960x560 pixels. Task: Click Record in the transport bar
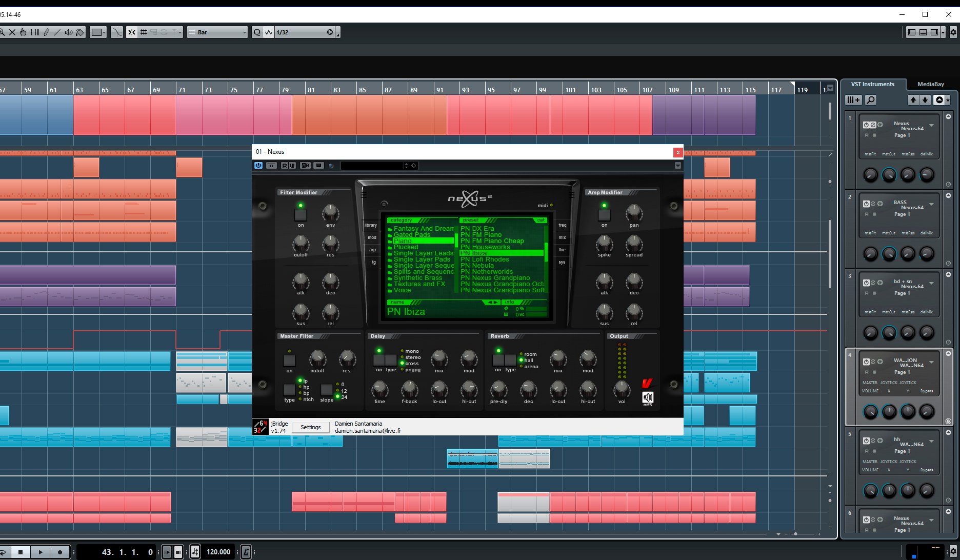(60, 552)
